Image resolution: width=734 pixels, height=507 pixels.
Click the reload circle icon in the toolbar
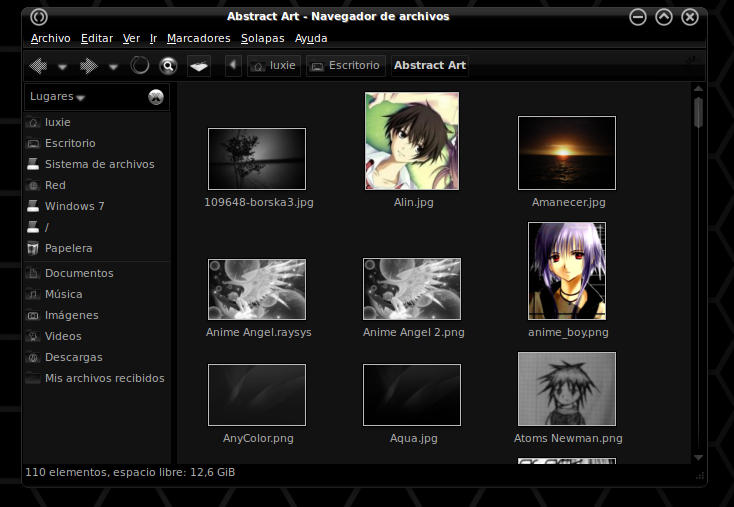click(139, 65)
